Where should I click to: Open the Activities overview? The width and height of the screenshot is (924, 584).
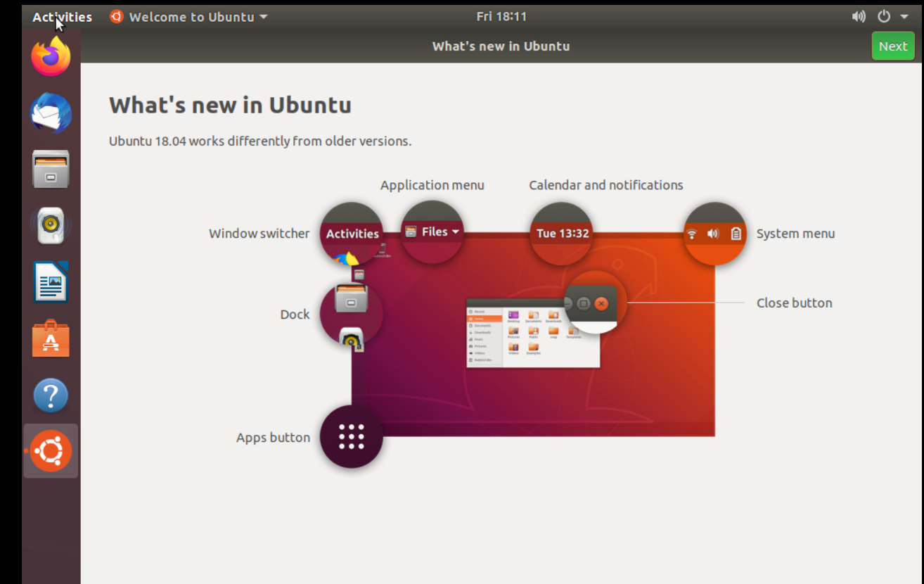(61, 16)
